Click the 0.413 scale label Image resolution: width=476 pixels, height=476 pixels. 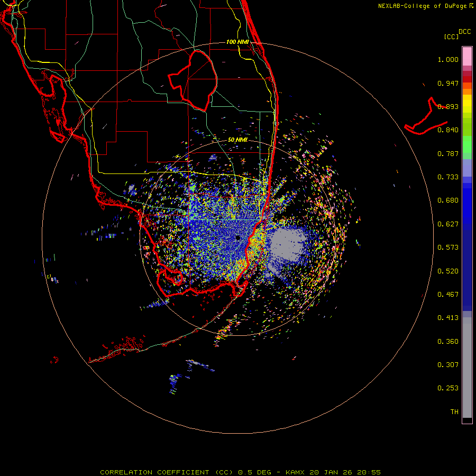pos(448,318)
